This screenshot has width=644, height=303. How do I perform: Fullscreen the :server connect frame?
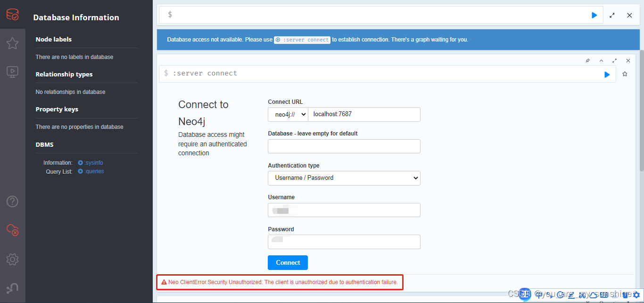tap(614, 60)
